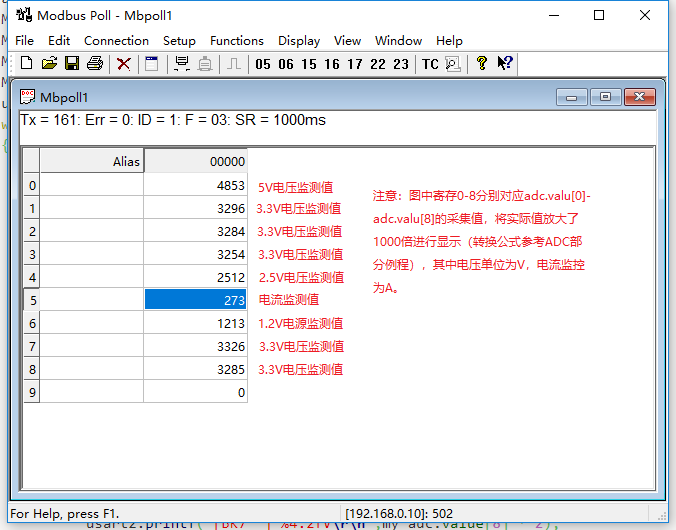This screenshot has height=530, width=676.
Task: Maximize the Mbpoll1 child window
Action: [604, 97]
